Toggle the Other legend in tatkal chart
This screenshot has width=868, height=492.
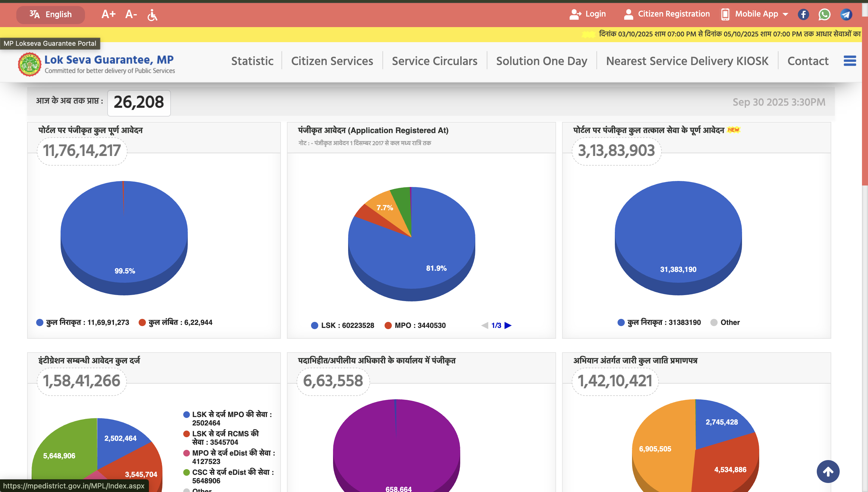tap(725, 322)
